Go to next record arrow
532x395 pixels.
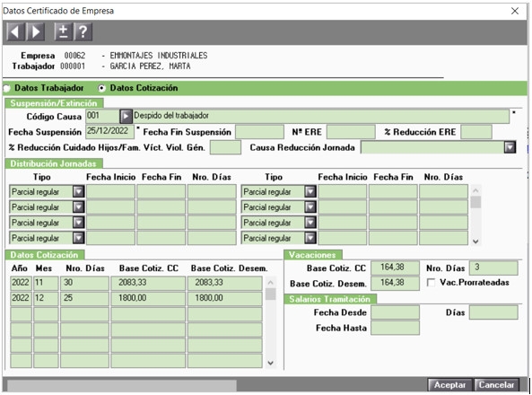tap(36, 32)
